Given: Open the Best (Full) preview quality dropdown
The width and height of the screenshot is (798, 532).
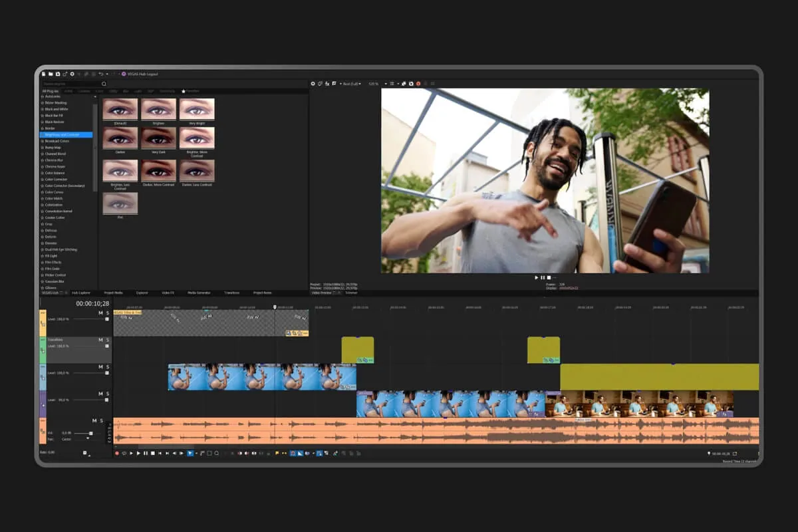Looking at the screenshot, I should point(350,84).
